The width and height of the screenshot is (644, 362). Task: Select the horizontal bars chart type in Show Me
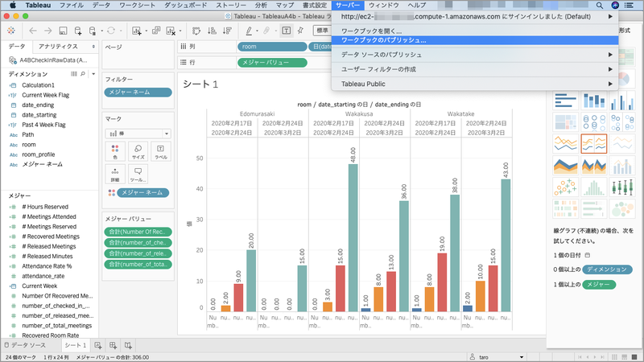(566, 101)
